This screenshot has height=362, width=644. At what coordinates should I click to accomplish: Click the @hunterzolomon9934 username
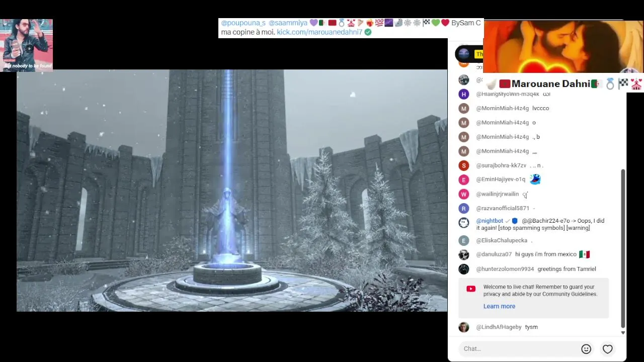tap(505, 269)
